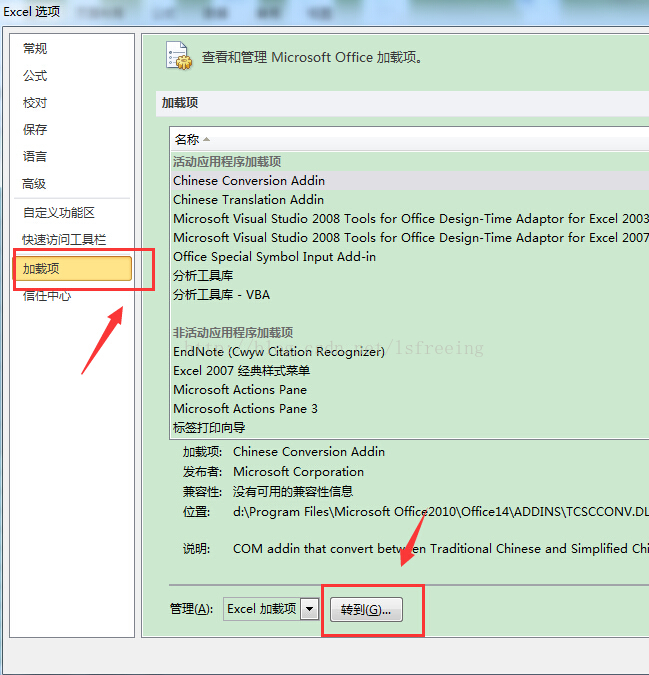Select the 分析工具库 - VBA row
Image resolution: width=649 pixels, height=675 pixels.
point(410,294)
